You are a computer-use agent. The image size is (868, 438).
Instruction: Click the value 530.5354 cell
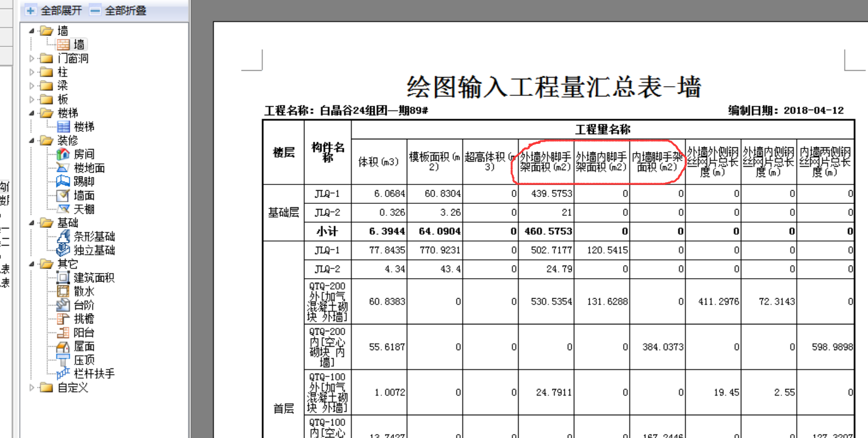click(x=546, y=301)
